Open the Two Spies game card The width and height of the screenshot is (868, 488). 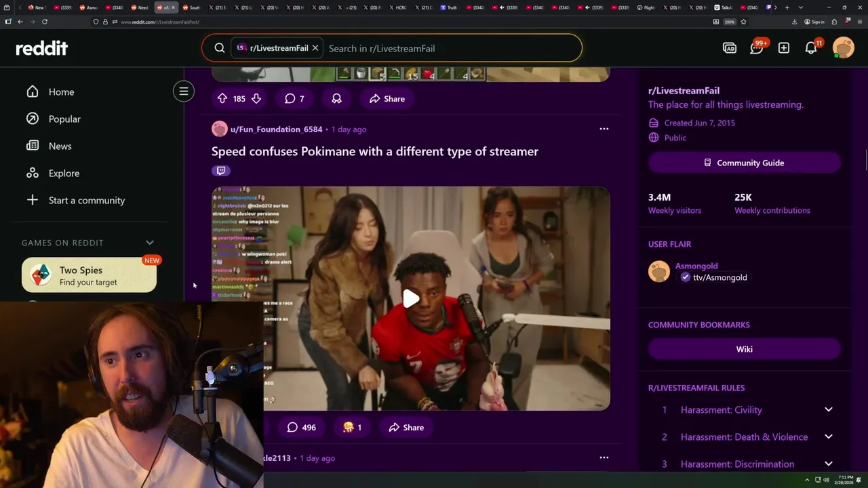(89, 275)
